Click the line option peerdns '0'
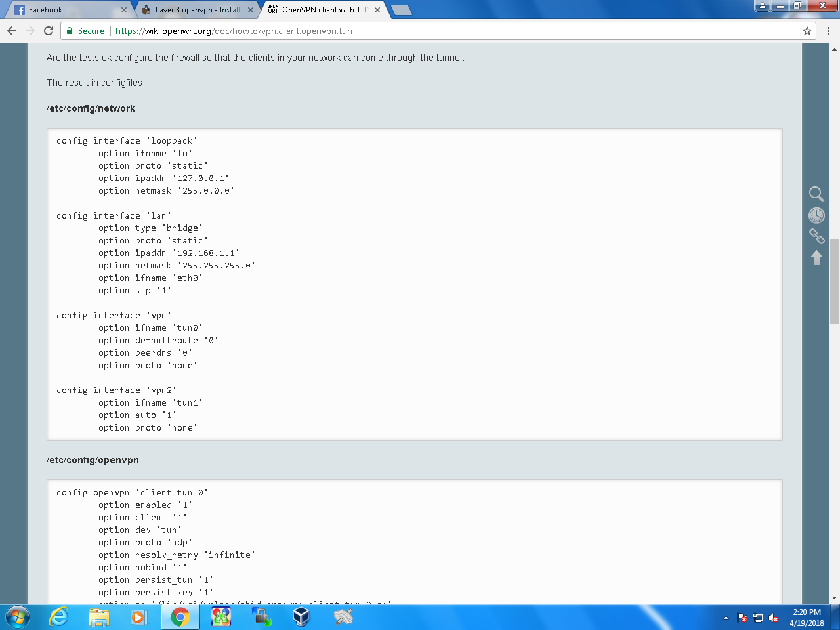Viewport: 840px width, 630px height. click(x=145, y=352)
